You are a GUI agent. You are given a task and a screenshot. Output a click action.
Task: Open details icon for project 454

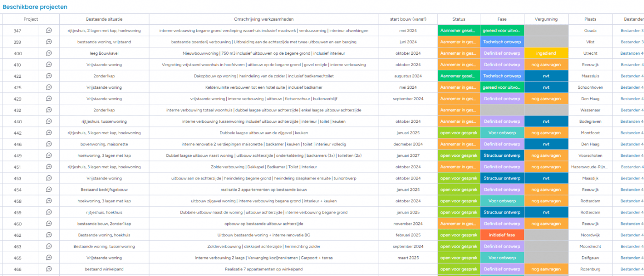(49, 190)
